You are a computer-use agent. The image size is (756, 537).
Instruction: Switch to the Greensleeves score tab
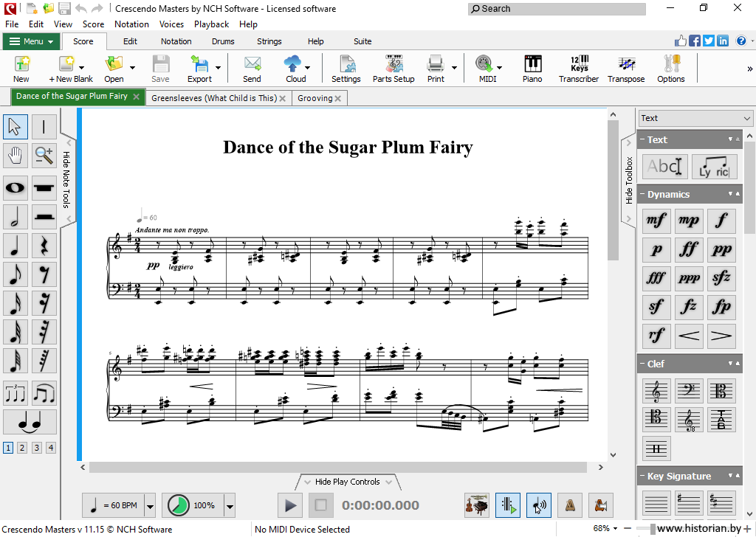[x=213, y=98]
